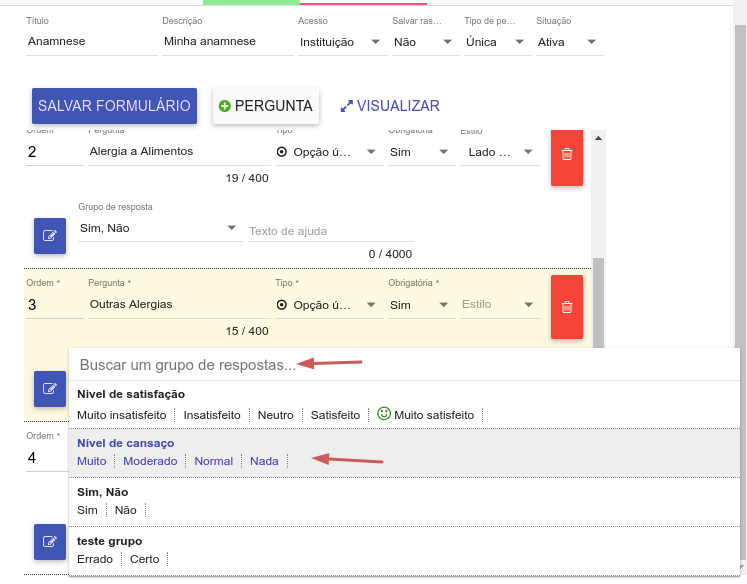Click the 19 / 400 character counter
The height and width of the screenshot is (584, 747).
[x=247, y=178]
